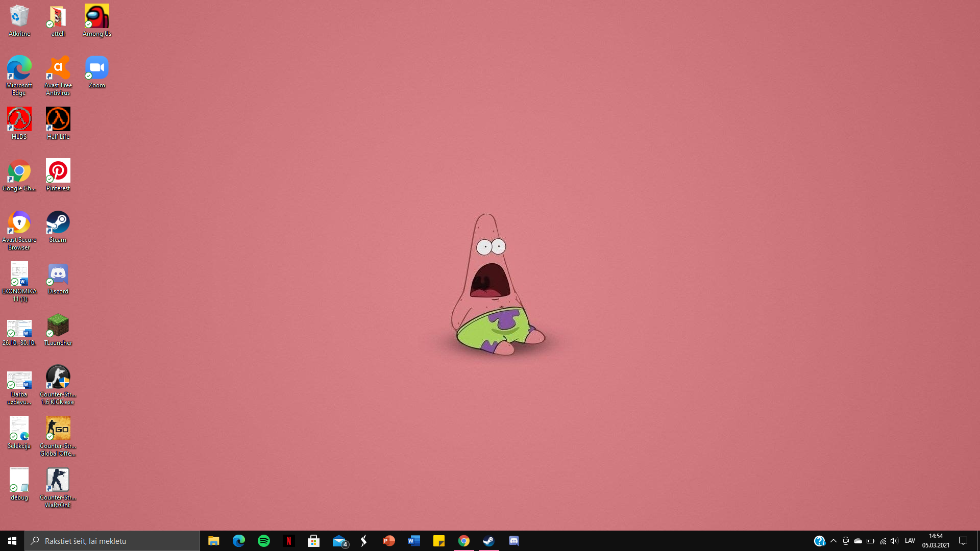Open Sticky Notes from the taskbar
Image resolution: width=980 pixels, height=551 pixels.
(x=438, y=541)
